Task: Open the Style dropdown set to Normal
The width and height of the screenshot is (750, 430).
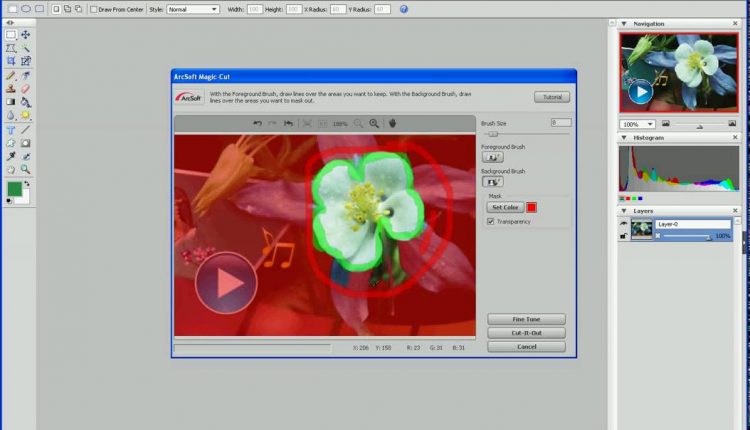Action: [193, 9]
